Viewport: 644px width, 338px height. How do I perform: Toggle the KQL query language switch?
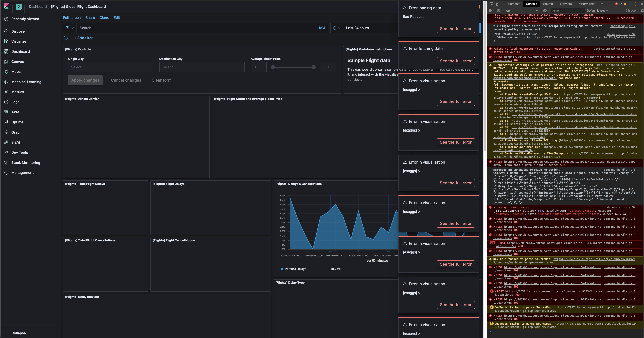coord(323,28)
